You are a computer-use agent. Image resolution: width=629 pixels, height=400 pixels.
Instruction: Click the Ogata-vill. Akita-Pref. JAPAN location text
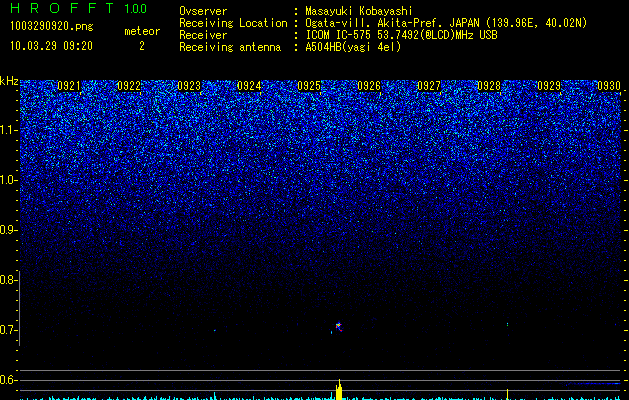point(446,23)
